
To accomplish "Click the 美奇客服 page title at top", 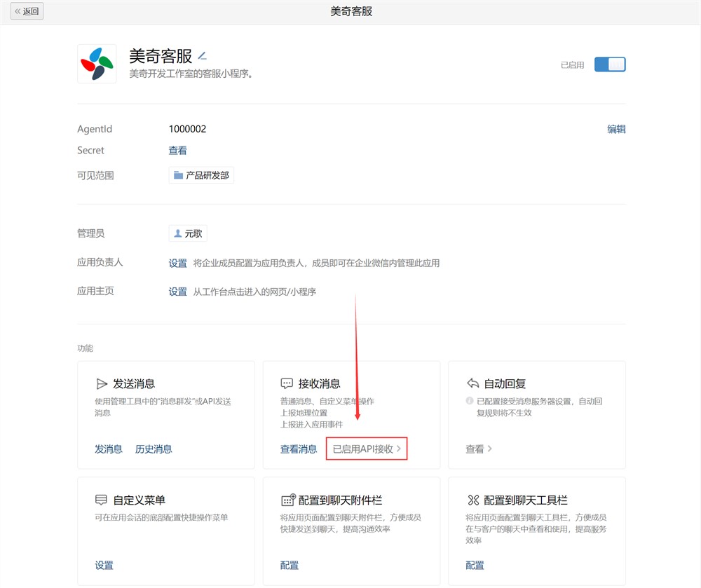I will point(351,11).
